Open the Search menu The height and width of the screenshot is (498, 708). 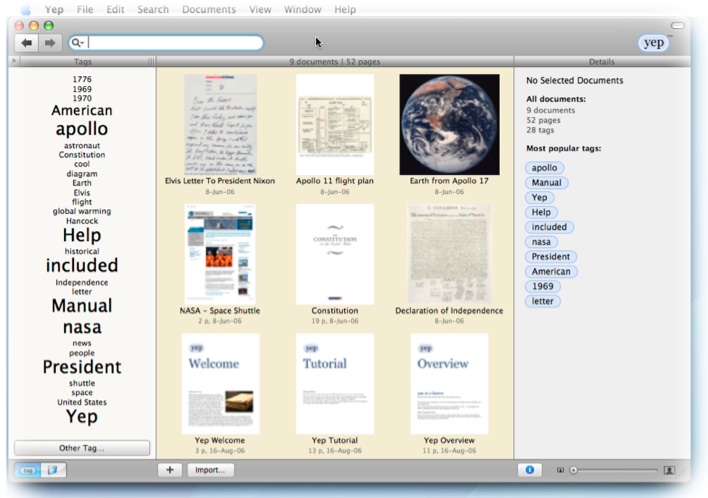click(x=153, y=9)
